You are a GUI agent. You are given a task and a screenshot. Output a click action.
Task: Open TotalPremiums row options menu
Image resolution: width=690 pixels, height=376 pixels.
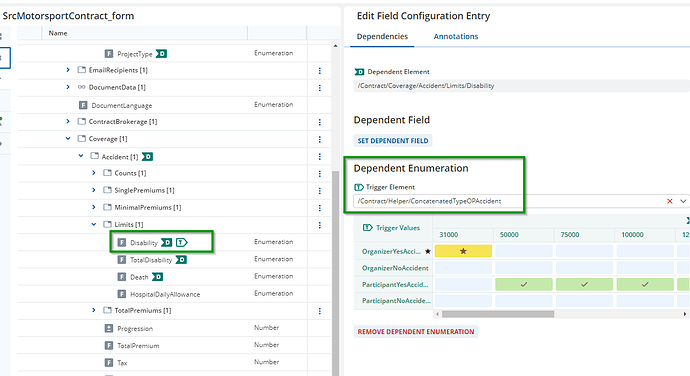coord(319,311)
